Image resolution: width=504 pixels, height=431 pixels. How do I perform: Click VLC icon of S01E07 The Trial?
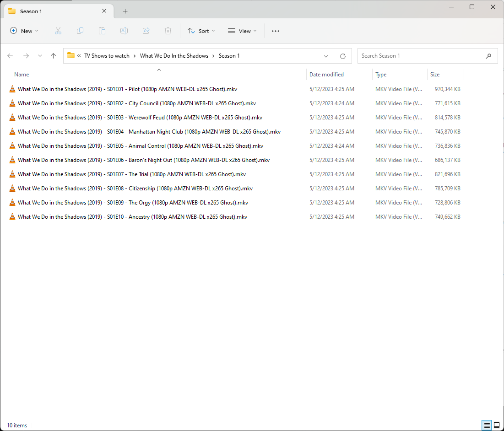click(12, 174)
